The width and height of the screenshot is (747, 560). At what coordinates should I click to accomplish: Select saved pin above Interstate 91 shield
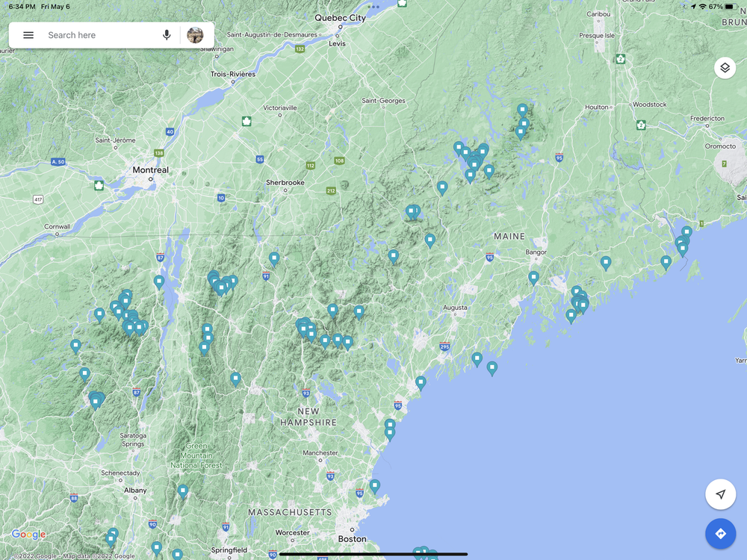tap(274, 259)
